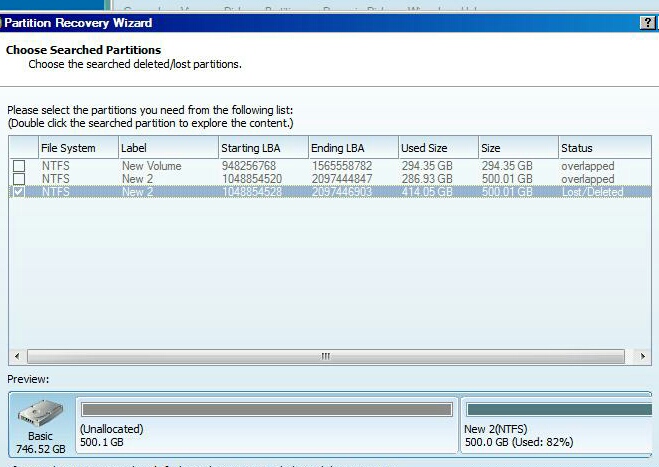Sort by Size column header
The height and width of the screenshot is (467, 659).
519,148
